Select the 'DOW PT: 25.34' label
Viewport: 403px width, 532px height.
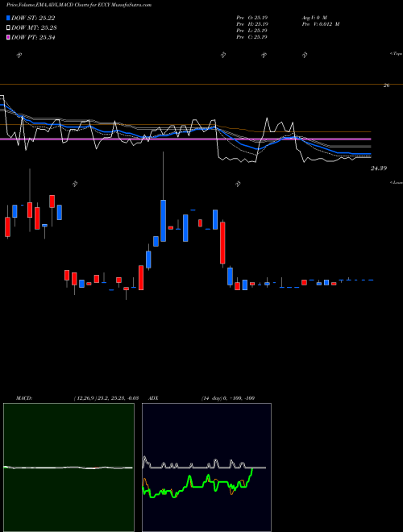(x=33, y=37)
